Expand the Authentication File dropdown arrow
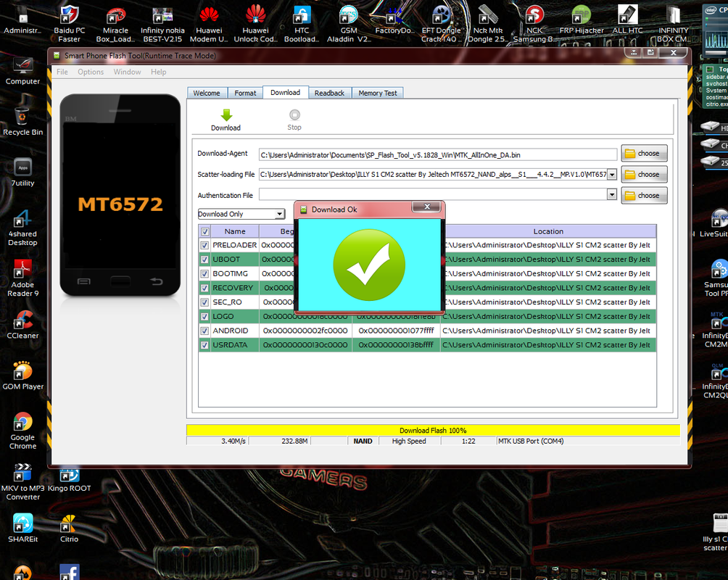728x580 pixels. click(x=613, y=194)
